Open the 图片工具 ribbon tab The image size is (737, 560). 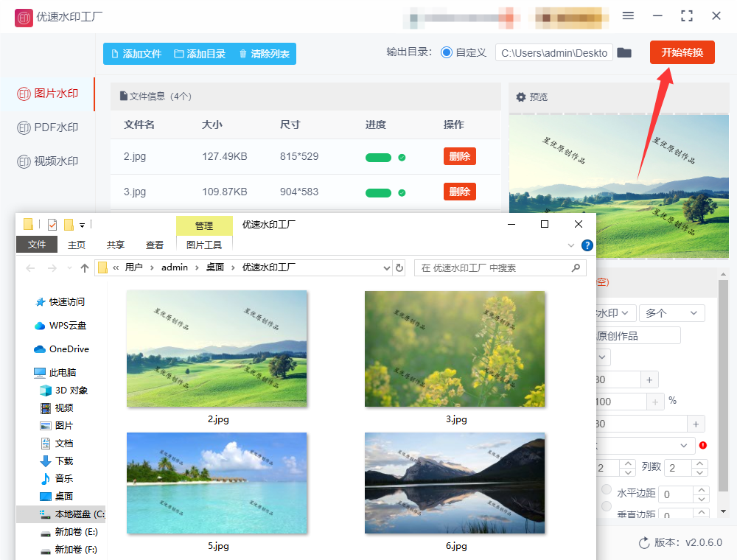[204, 245]
